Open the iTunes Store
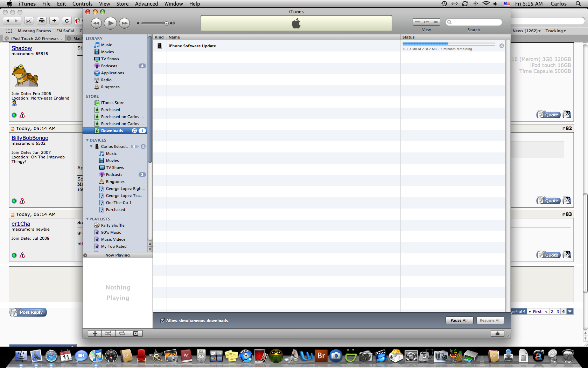The height and width of the screenshot is (368, 588). tap(112, 103)
